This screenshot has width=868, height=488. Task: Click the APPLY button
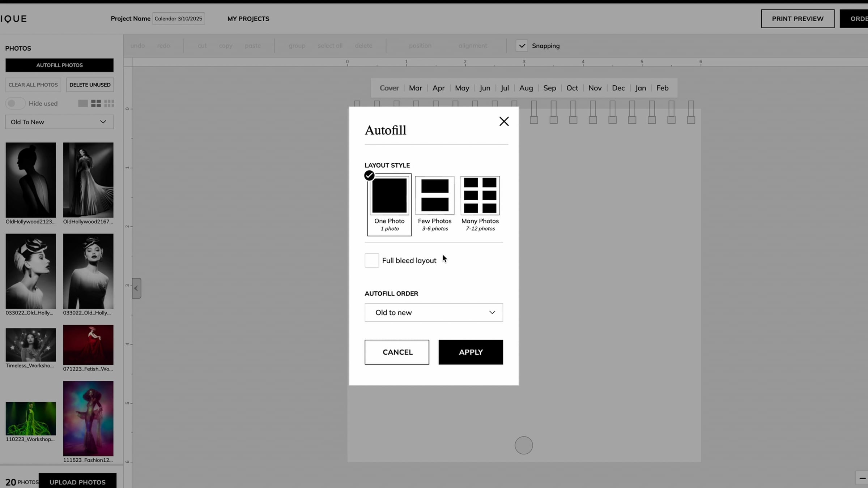click(x=471, y=352)
